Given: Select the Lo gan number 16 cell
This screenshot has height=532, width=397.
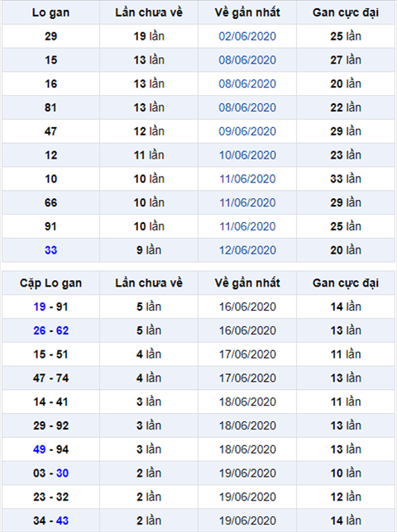Looking at the screenshot, I should coord(50,83).
